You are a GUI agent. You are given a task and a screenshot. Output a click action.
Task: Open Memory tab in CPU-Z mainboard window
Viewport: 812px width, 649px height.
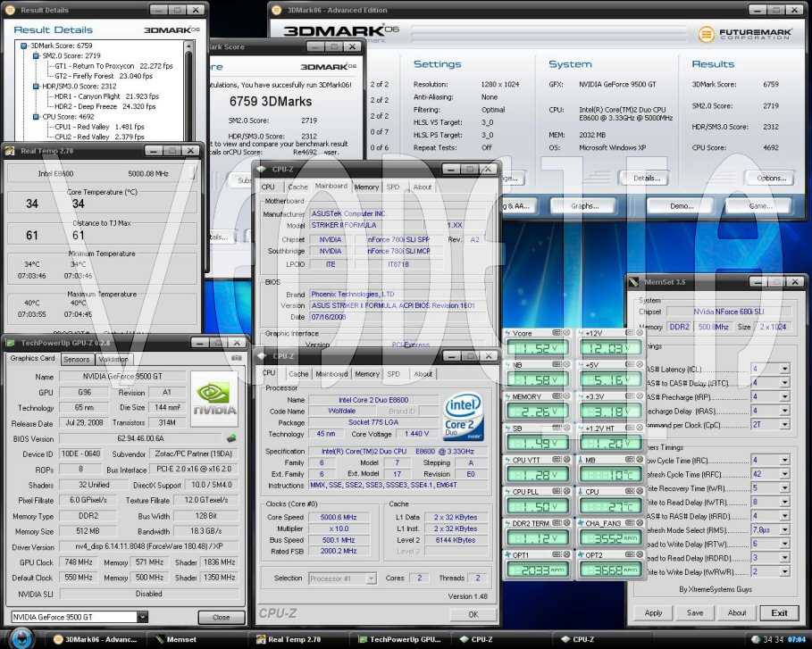(x=366, y=187)
